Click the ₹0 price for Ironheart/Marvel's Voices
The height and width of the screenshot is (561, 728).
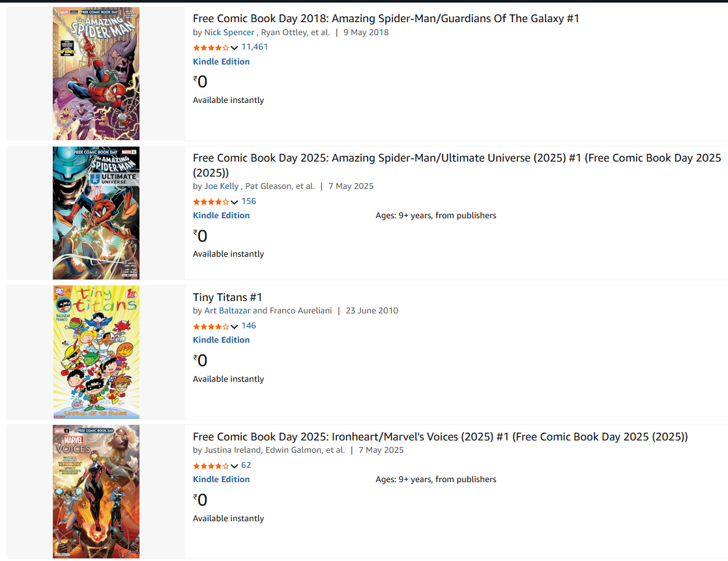200,500
